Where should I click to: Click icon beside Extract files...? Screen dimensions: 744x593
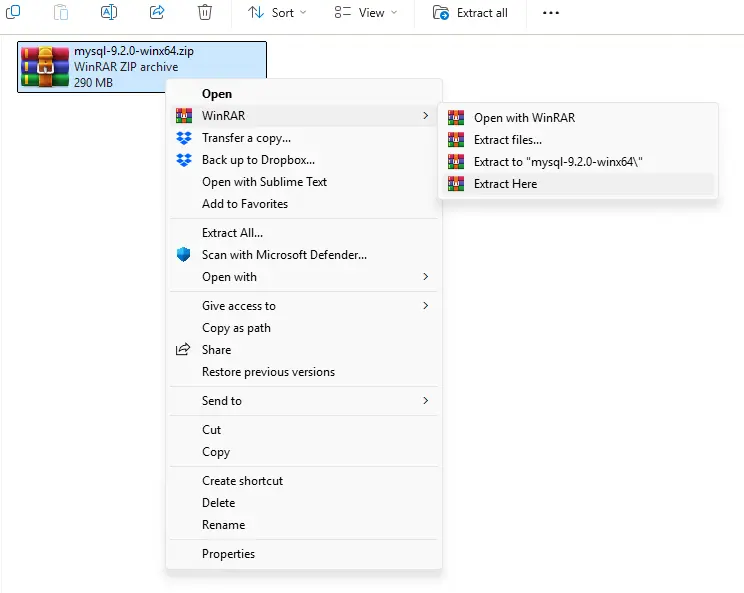pyautogui.click(x=456, y=139)
